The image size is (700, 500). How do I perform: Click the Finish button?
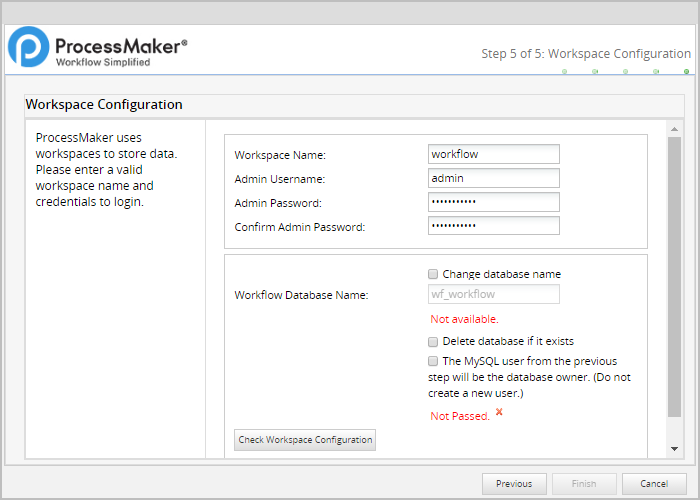(584, 484)
